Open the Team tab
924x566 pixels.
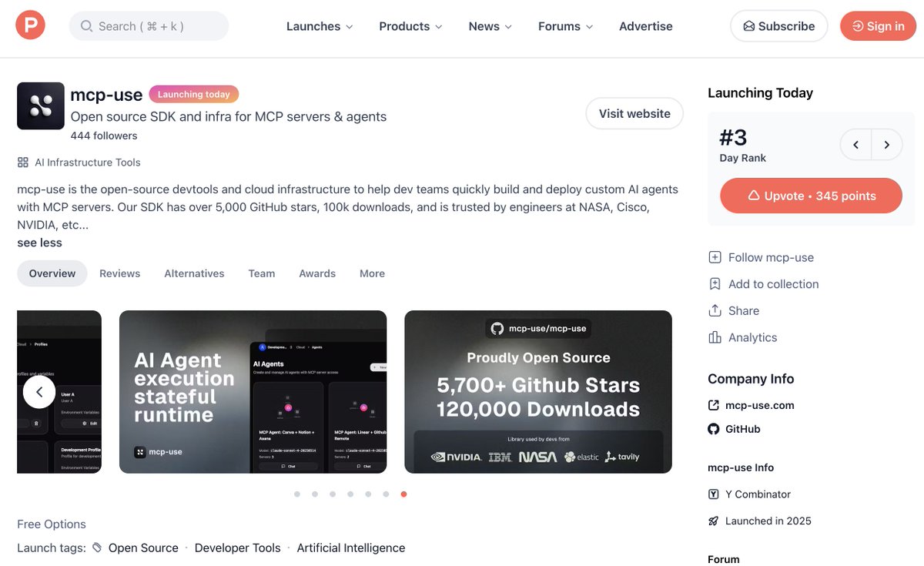[262, 273]
